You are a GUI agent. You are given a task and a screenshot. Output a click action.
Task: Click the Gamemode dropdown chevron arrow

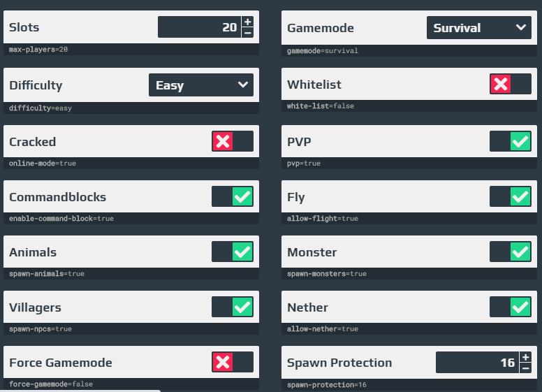pyautogui.click(x=521, y=27)
